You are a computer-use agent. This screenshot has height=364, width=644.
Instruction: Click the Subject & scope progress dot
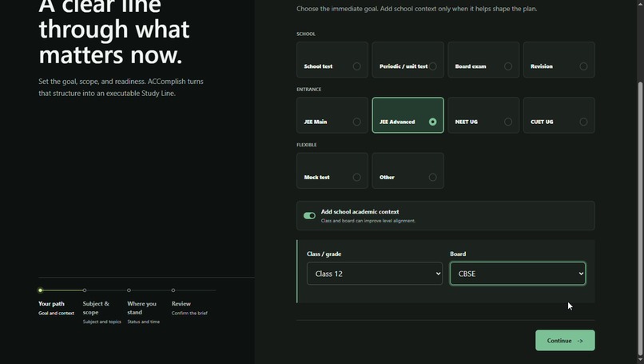tap(85, 290)
